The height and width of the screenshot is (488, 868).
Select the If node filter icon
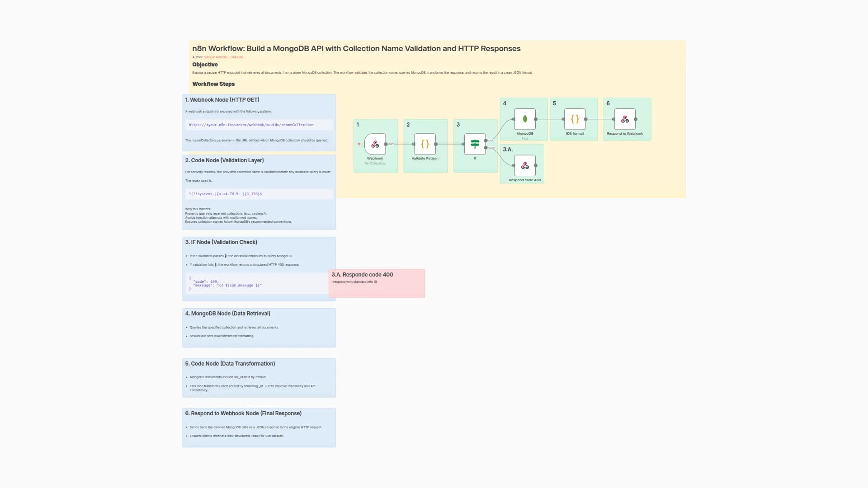[475, 144]
